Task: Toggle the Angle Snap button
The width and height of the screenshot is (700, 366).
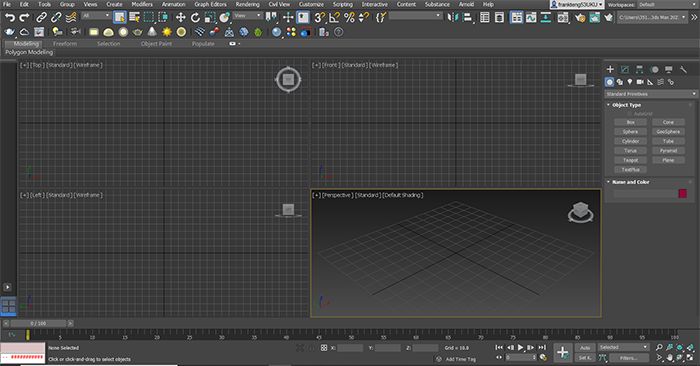Action: (334, 17)
